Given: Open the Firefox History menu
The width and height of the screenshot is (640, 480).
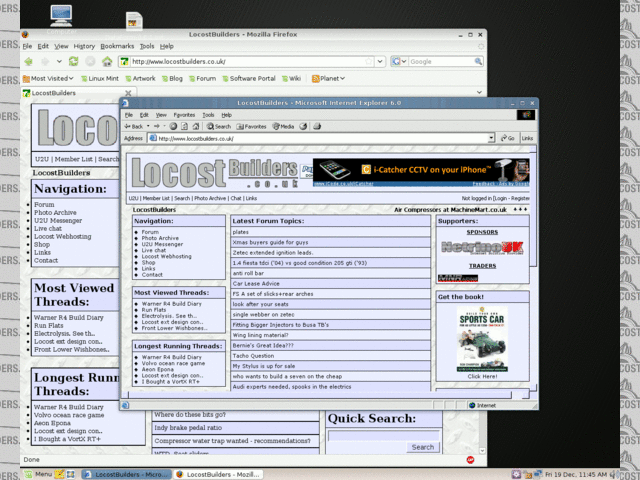Looking at the screenshot, I should [x=84, y=47].
